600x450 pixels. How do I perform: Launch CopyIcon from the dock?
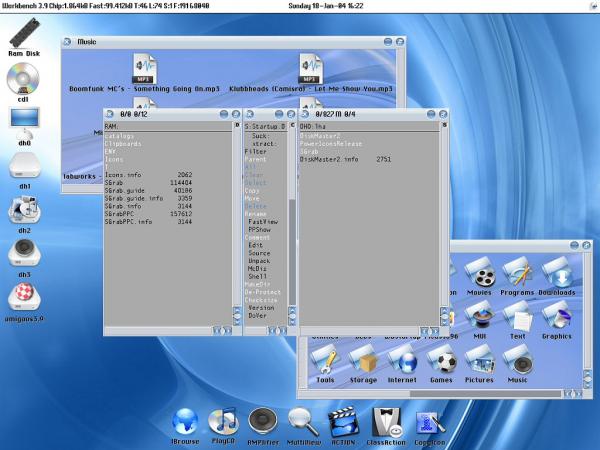pyautogui.click(x=429, y=423)
